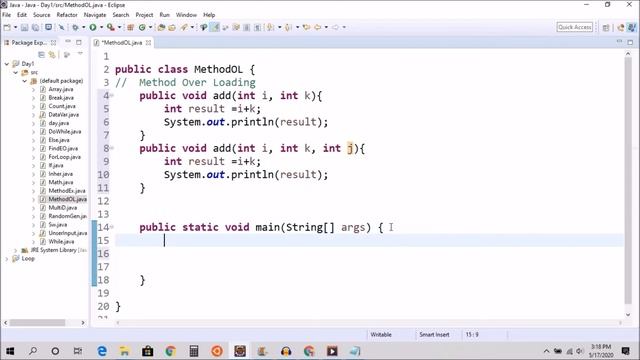Image resolution: width=640 pixels, height=360 pixels.
Task: Expand the Array.java tree node
Action: 33,89
